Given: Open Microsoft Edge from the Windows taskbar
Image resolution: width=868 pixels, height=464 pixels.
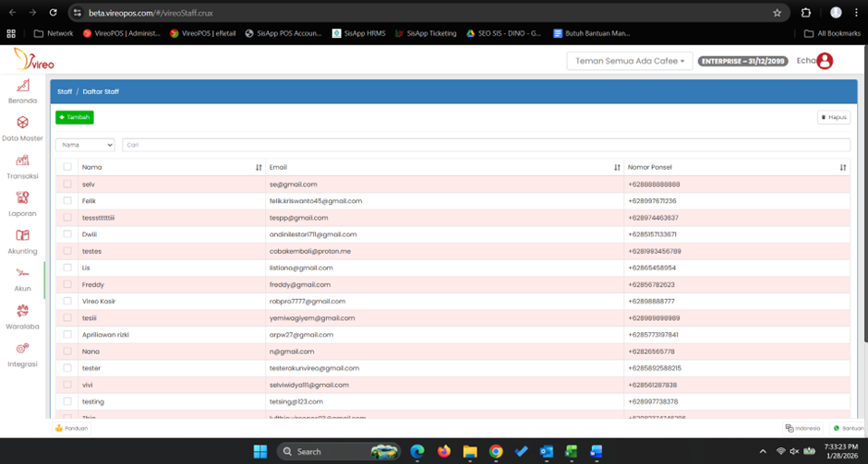Looking at the screenshot, I should point(417,451).
